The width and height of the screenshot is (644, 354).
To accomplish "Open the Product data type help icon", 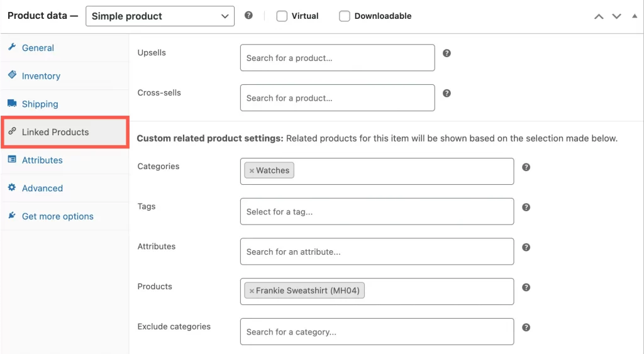I will (248, 15).
